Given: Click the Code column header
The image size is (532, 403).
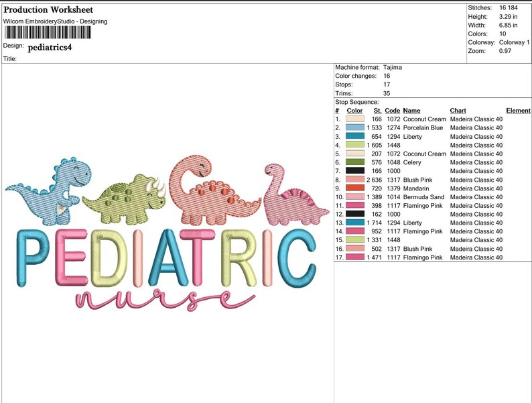Looking at the screenshot, I should (x=392, y=111).
